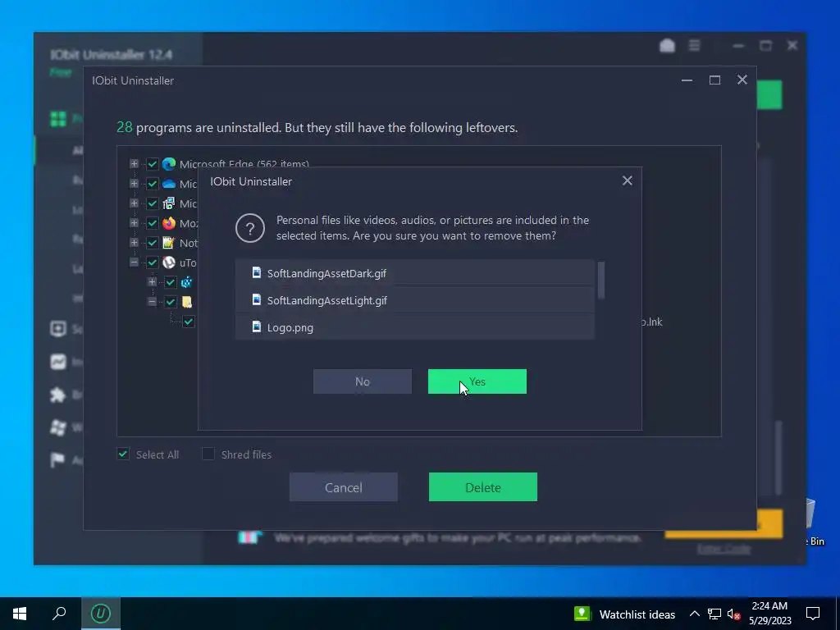Image resolution: width=840 pixels, height=630 pixels.
Task: Click the Notepad icon in the tree
Action: 169,243
